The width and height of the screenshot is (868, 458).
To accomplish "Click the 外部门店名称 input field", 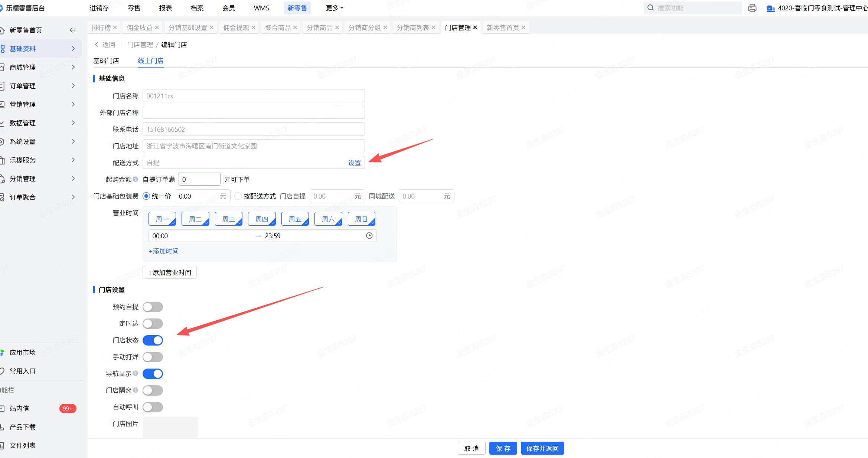I will coord(254,112).
